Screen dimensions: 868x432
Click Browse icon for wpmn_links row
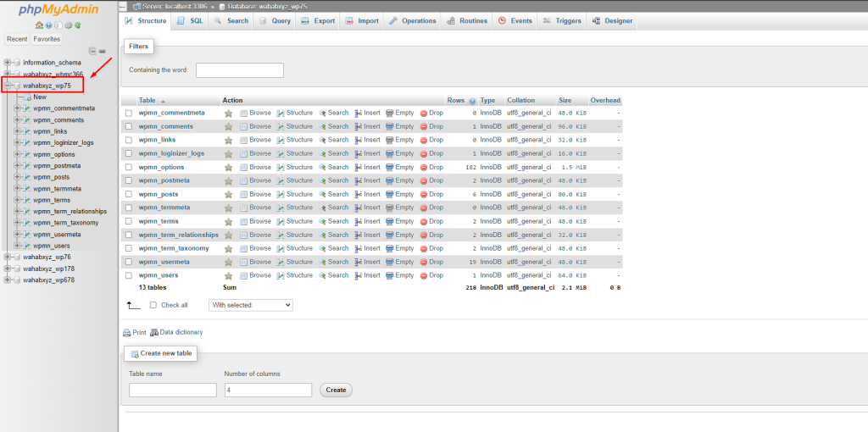click(x=243, y=140)
